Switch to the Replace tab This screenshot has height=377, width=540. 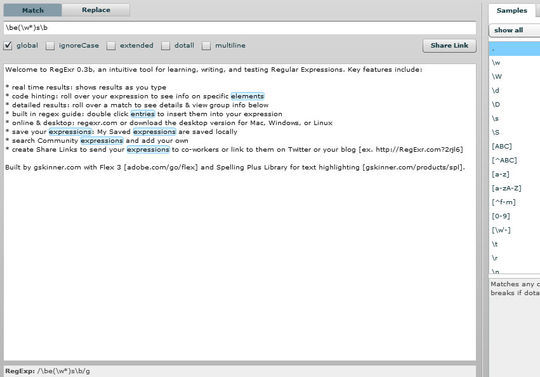pos(96,10)
